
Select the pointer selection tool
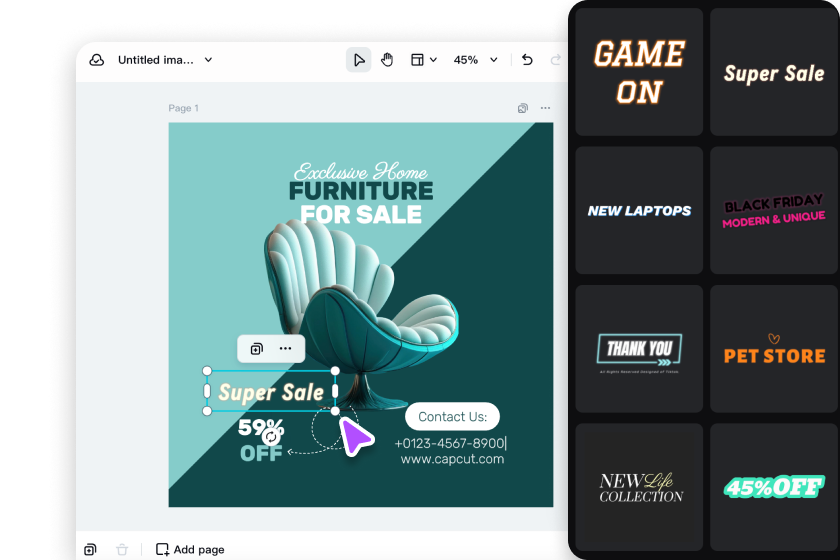358,60
